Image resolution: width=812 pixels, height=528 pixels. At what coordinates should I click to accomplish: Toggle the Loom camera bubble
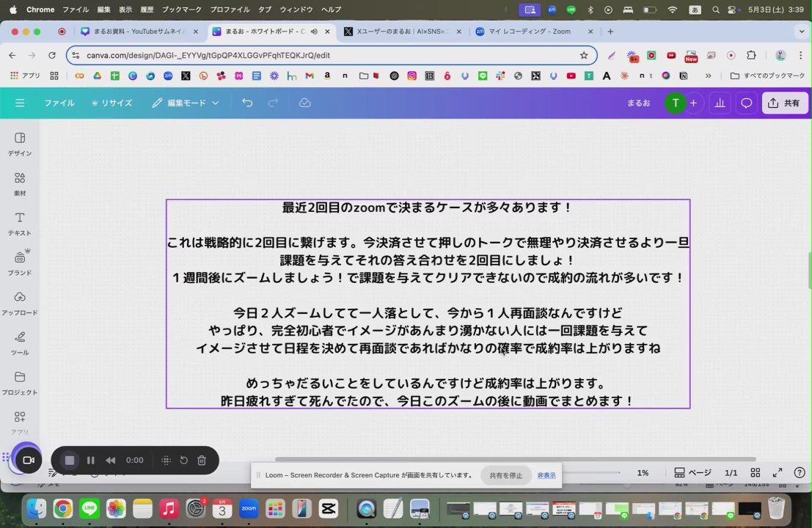[28, 460]
